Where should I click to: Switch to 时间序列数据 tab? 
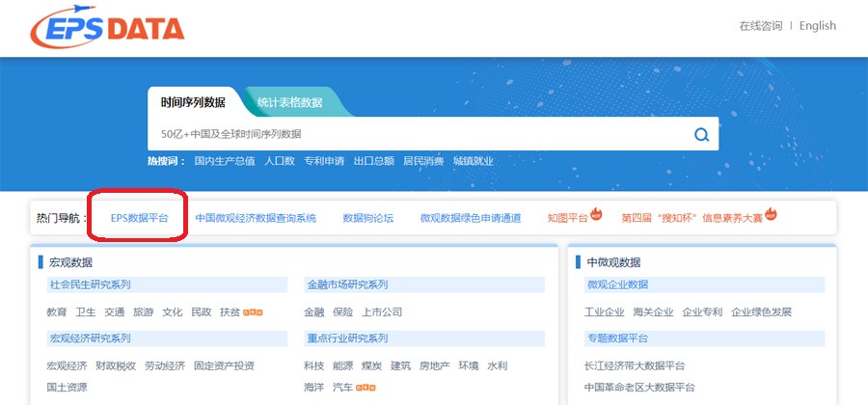click(x=193, y=102)
